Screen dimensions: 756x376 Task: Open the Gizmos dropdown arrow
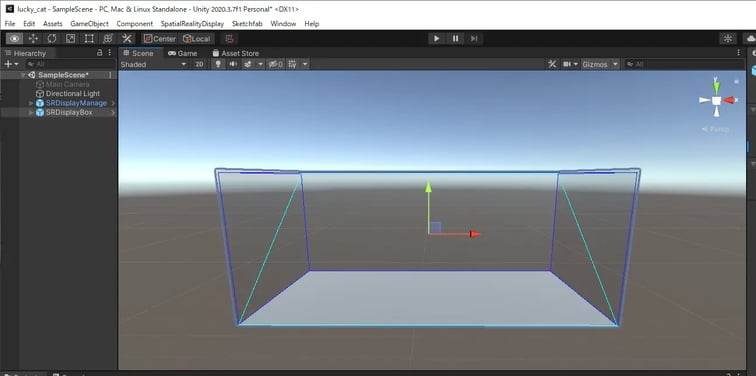point(615,64)
